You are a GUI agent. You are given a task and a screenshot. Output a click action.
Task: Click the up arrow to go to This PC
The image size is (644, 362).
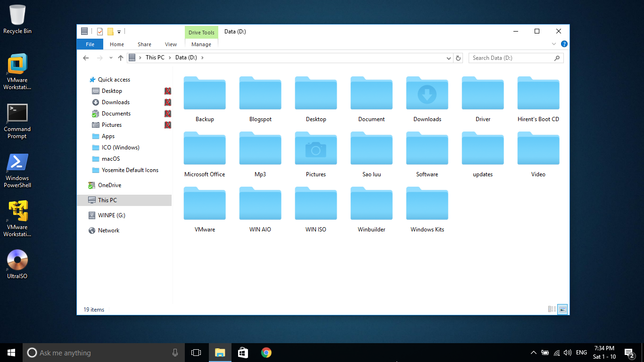[121, 58]
